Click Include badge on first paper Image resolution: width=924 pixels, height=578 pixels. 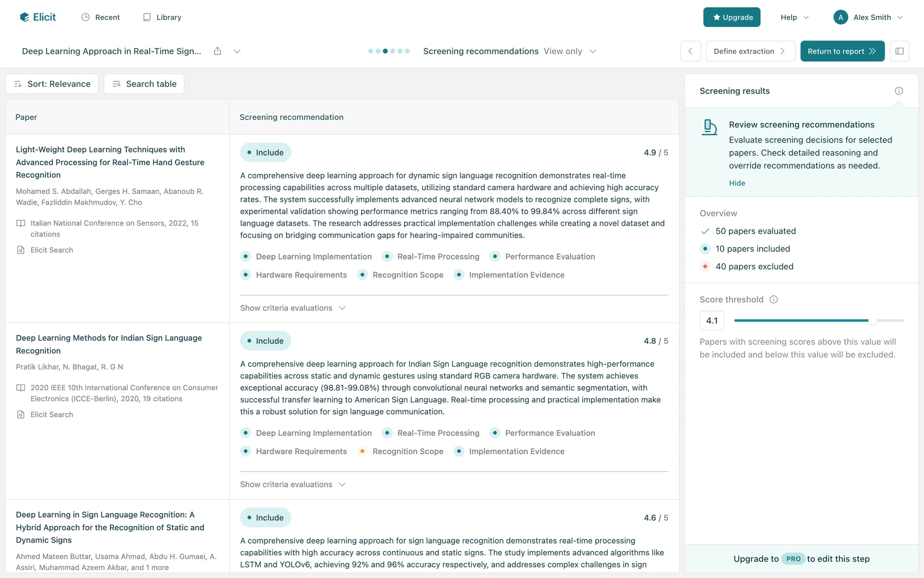[266, 153]
